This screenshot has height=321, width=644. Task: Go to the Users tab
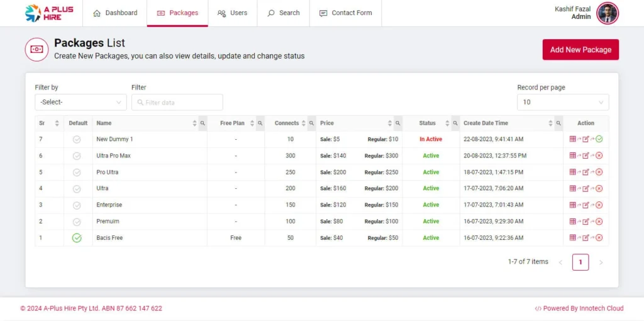point(232,13)
